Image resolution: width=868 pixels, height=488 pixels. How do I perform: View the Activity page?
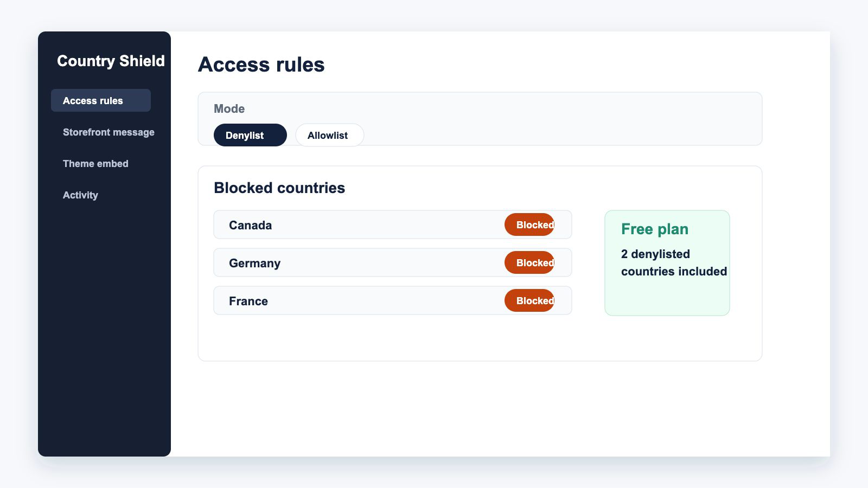(80, 195)
